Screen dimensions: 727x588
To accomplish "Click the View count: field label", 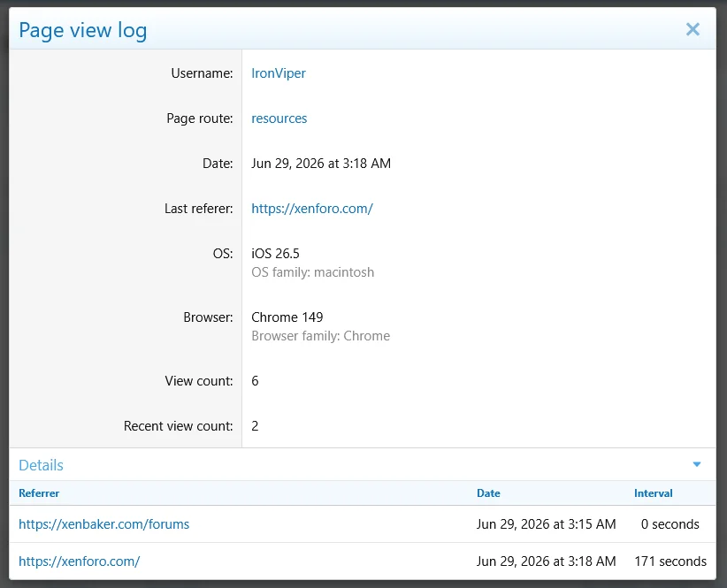I will coord(198,381).
